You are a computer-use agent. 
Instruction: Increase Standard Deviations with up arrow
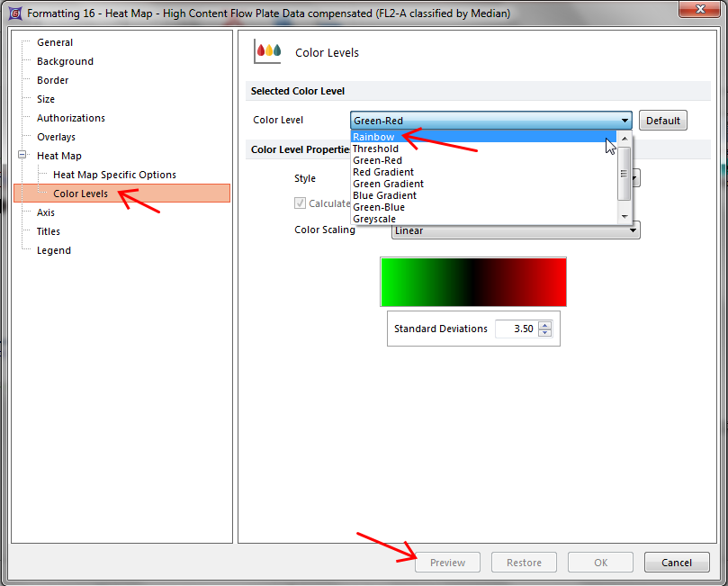click(x=544, y=325)
